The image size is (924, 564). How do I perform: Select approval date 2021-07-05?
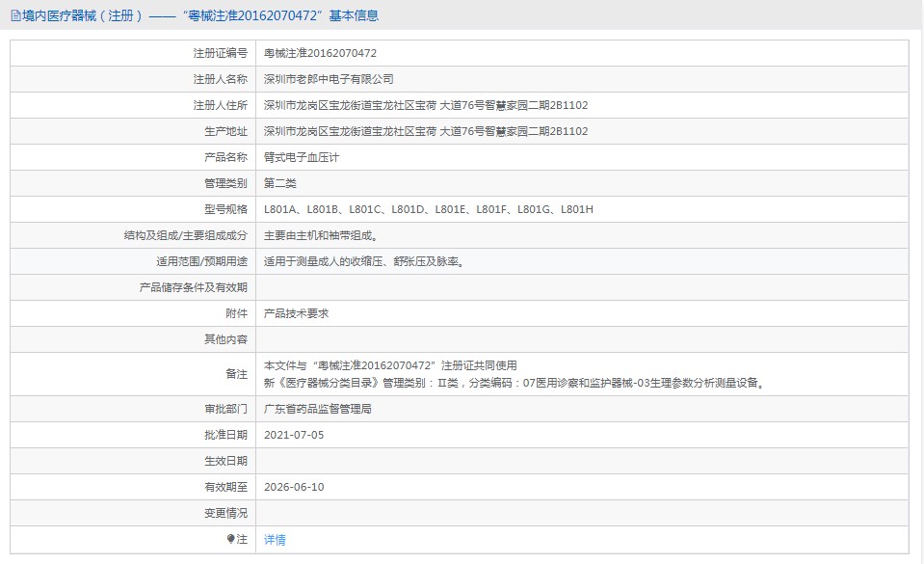click(294, 435)
